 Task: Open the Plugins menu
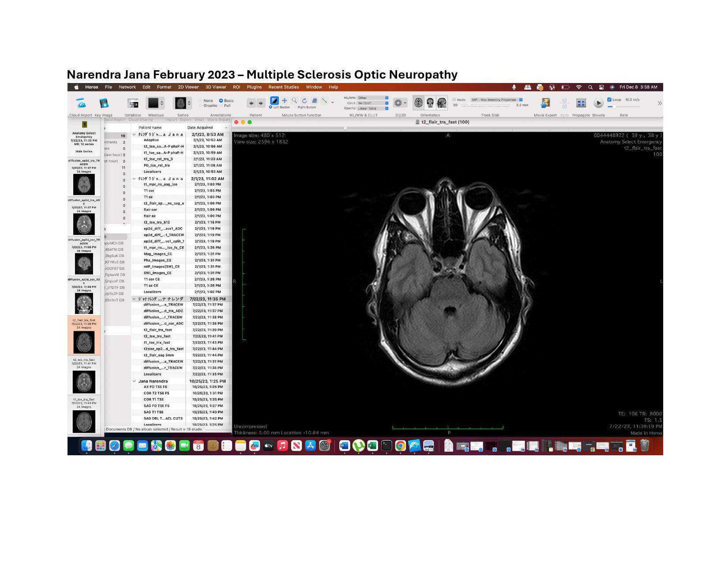254,87
